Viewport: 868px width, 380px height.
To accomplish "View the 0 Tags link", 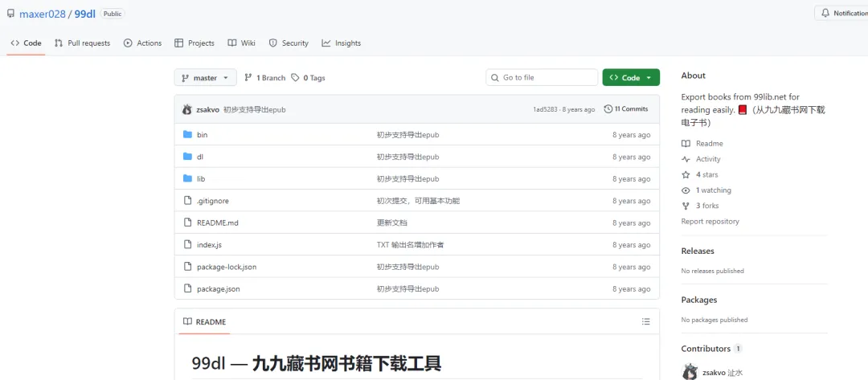I will click(309, 78).
